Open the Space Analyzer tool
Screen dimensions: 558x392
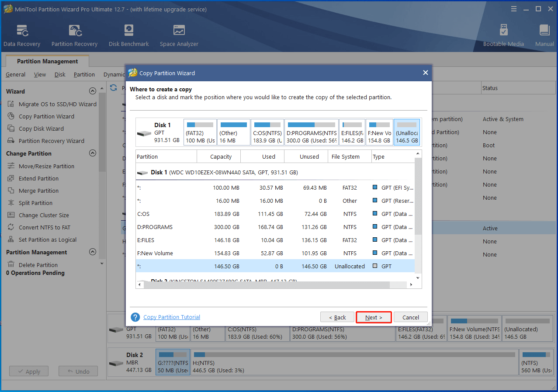tap(179, 36)
